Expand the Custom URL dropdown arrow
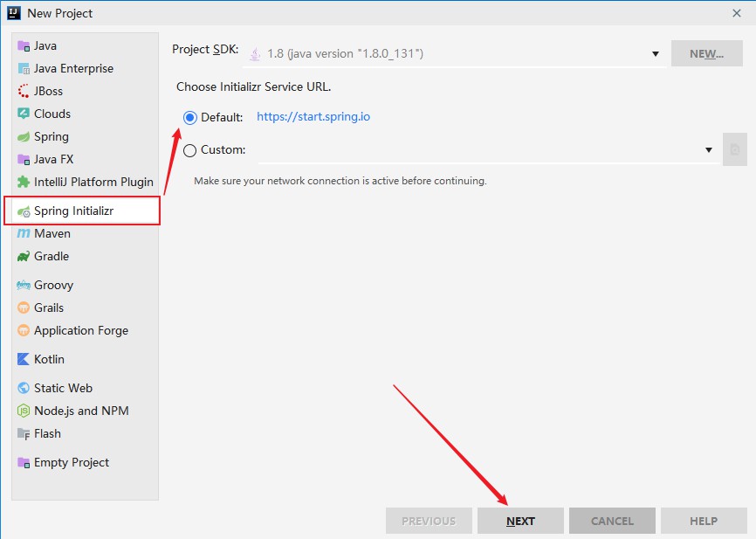The height and width of the screenshot is (539, 756). point(709,150)
